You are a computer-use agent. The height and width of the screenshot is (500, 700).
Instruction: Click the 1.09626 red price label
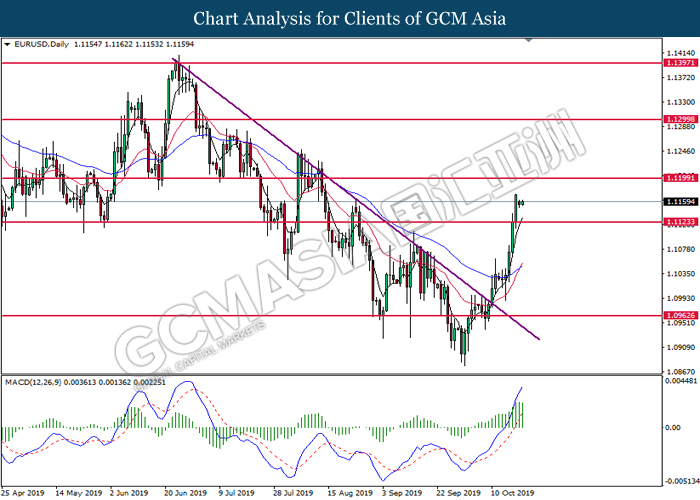tap(681, 315)
